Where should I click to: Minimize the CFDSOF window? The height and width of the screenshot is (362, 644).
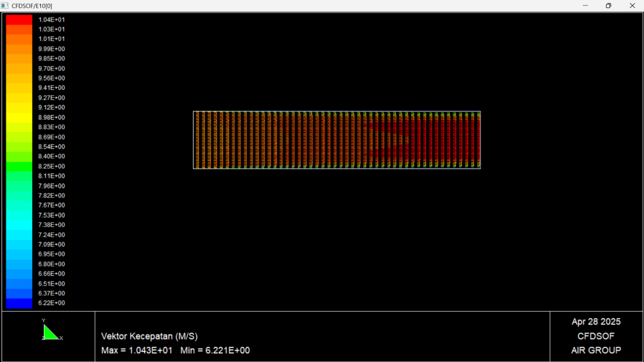pyautogui.click(x=586, y=6)
